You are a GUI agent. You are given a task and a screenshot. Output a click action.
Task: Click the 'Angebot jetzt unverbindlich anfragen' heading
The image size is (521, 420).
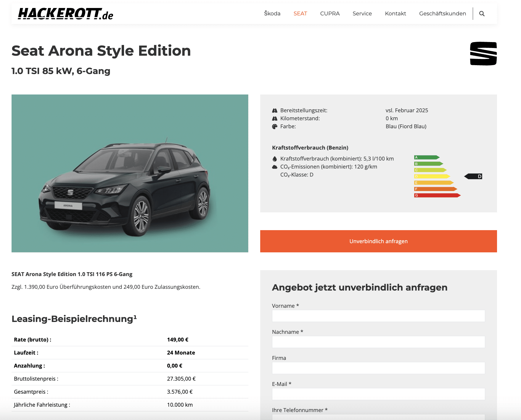pos(360,288)
